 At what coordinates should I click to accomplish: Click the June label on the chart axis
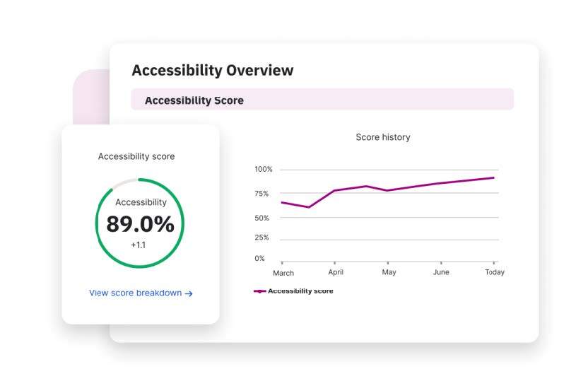pyautogui.click(x=441, y=272)
